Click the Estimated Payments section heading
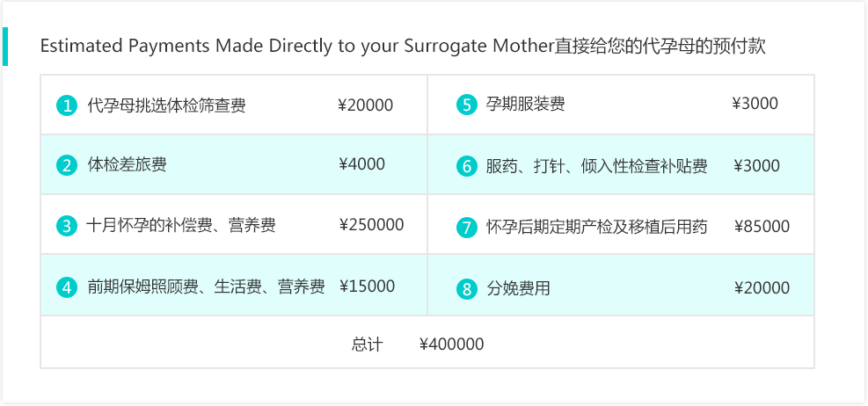 point(403,47)
